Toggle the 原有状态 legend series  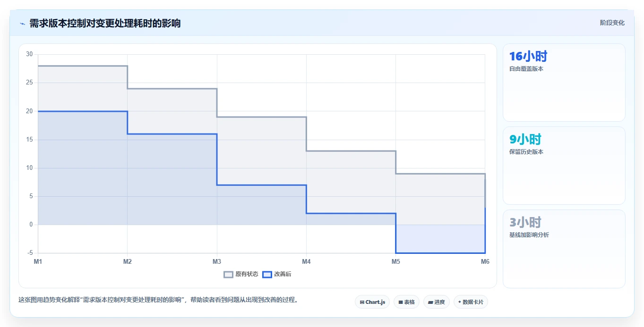tap(241, 274)
